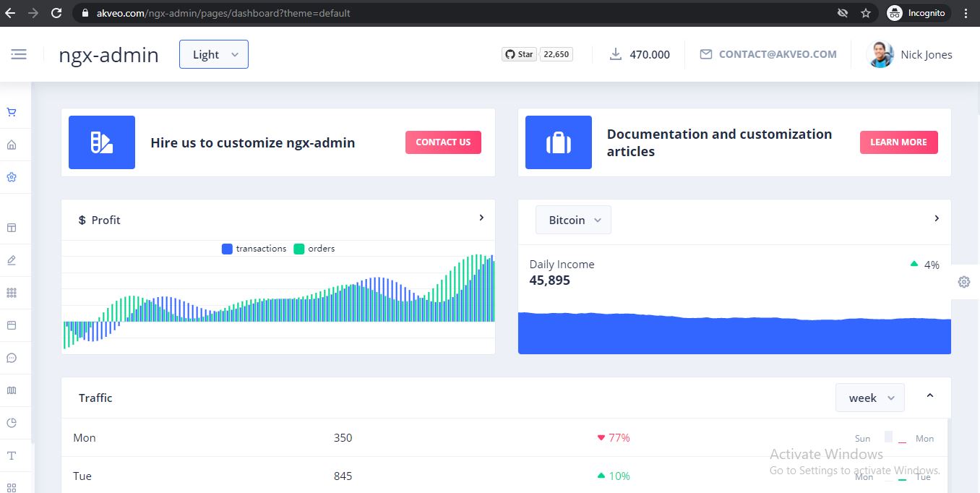Click the Daily Income value 45,895
The image size is (980, 493).
550,280
